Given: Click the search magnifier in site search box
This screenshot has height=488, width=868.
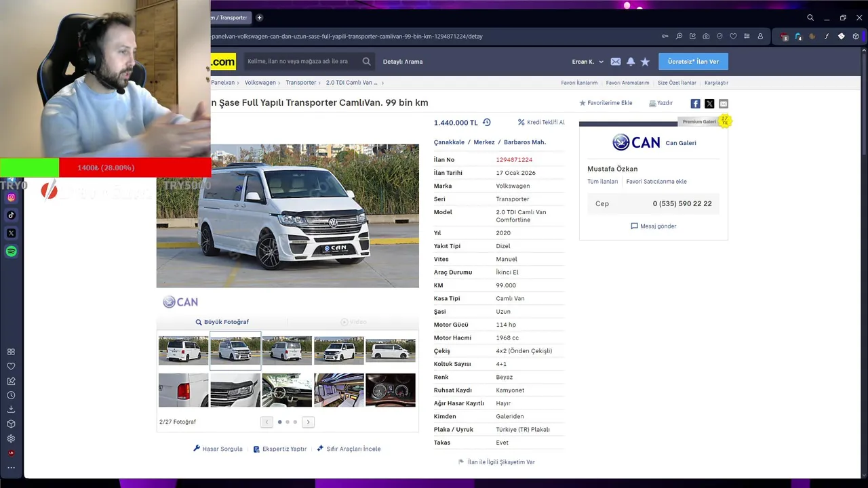Looking at the screenshot, I should coord(366,62).
